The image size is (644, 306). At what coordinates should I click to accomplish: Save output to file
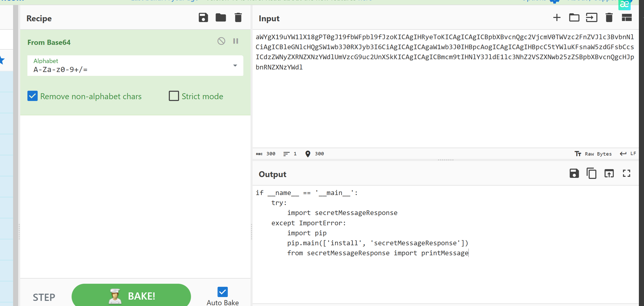(574, 174)
